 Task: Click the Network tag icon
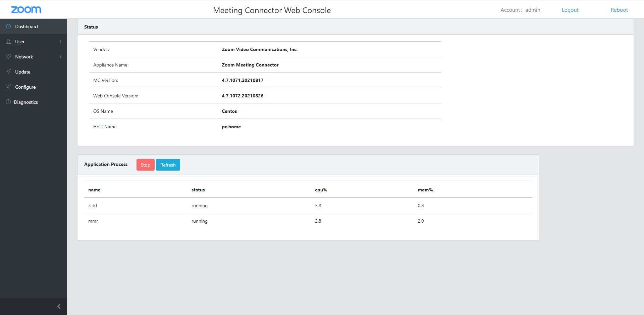coord(8,56)
